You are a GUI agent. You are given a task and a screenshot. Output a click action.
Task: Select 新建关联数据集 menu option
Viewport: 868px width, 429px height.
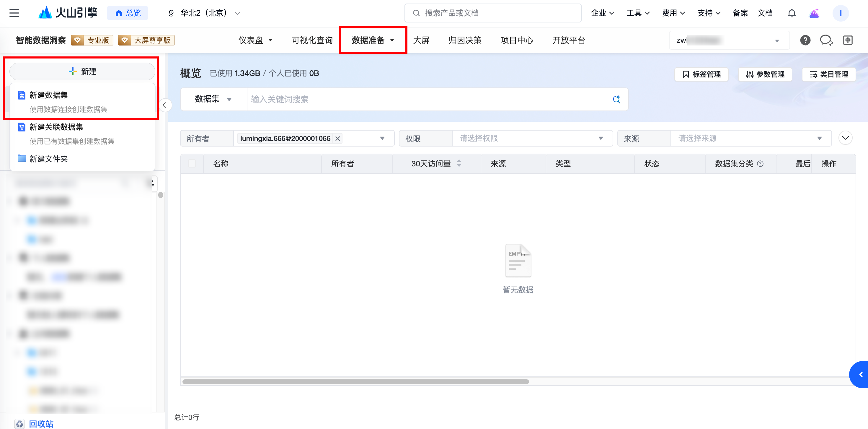click(x=56, y=127)
